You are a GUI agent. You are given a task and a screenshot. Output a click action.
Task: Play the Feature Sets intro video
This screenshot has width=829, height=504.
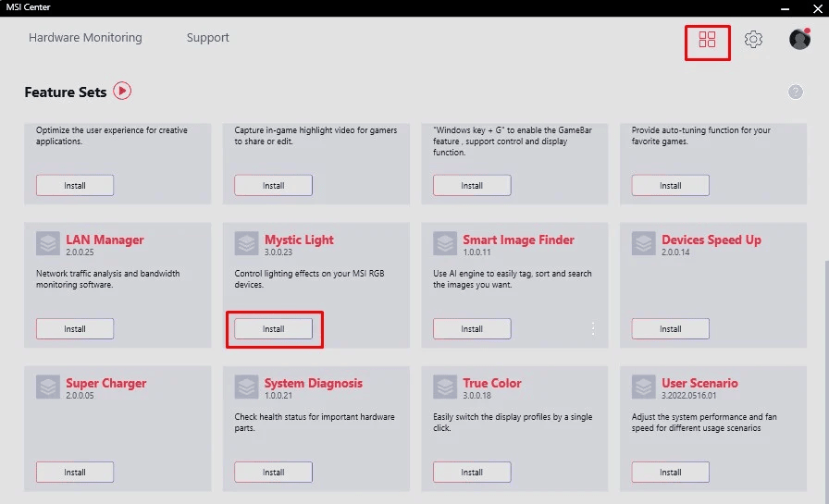click(122, 91)
